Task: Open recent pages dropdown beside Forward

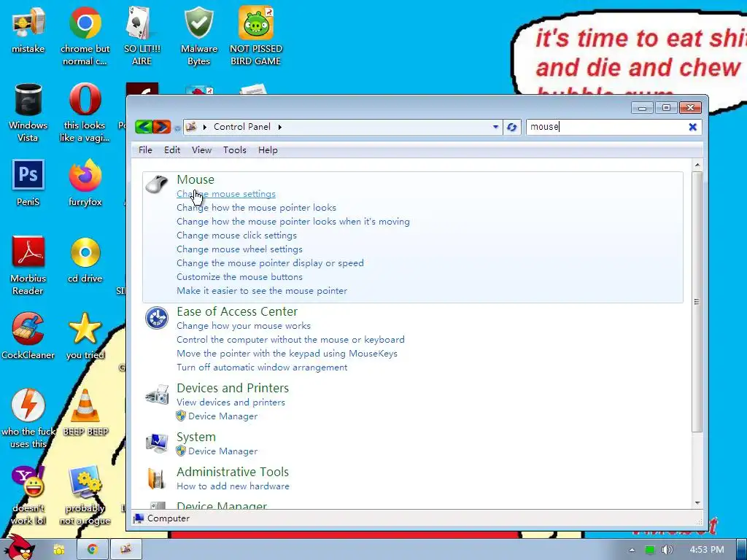Action: (177, 128)
